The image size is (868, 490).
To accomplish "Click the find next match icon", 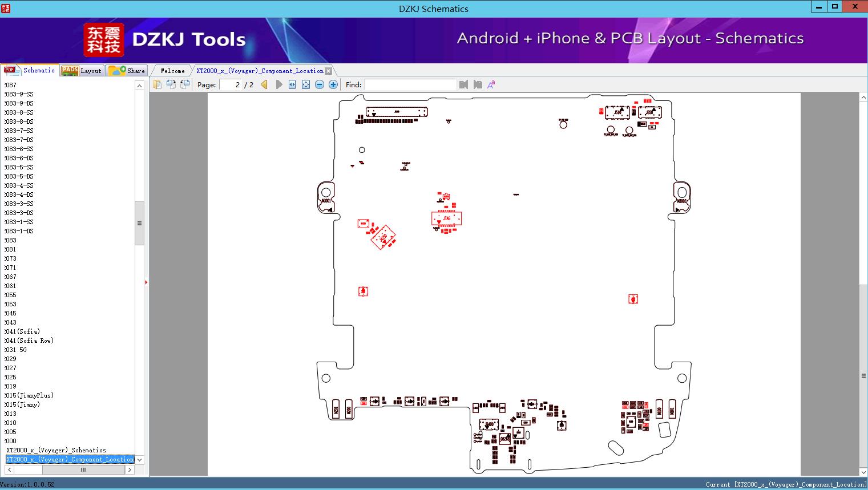I will tap(478, 84).
